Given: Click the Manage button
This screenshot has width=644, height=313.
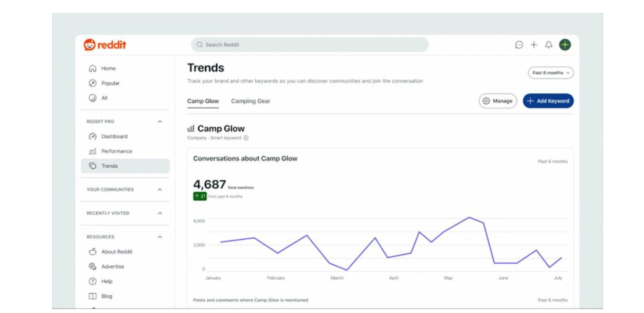Looking at the screenshot, I should (x=498, y=101).
